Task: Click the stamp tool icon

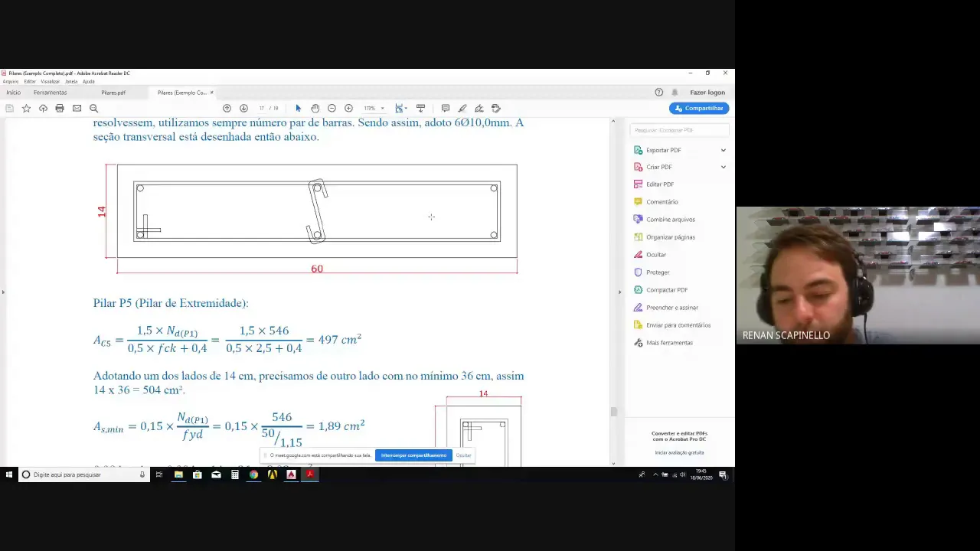Action: 495,109
